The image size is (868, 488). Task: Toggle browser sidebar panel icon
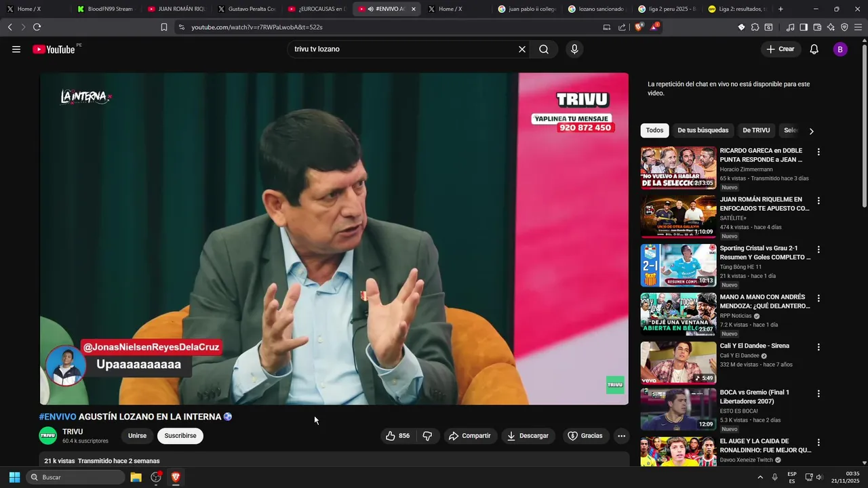pyautogui.click(x=804, y=27)
